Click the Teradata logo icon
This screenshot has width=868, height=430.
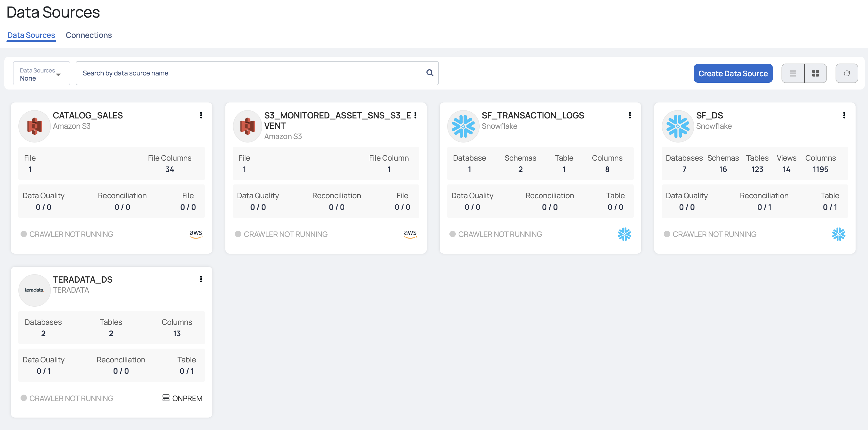[34, 290]
